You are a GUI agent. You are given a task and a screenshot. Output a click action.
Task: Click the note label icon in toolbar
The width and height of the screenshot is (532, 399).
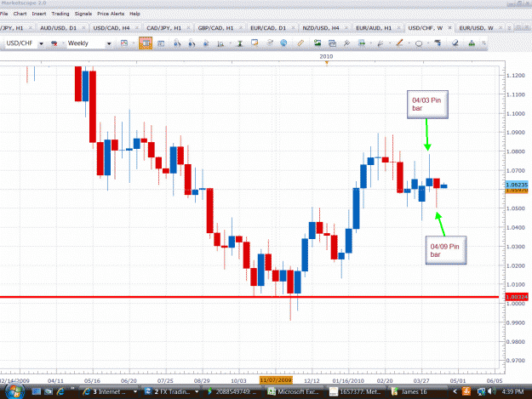255,43
